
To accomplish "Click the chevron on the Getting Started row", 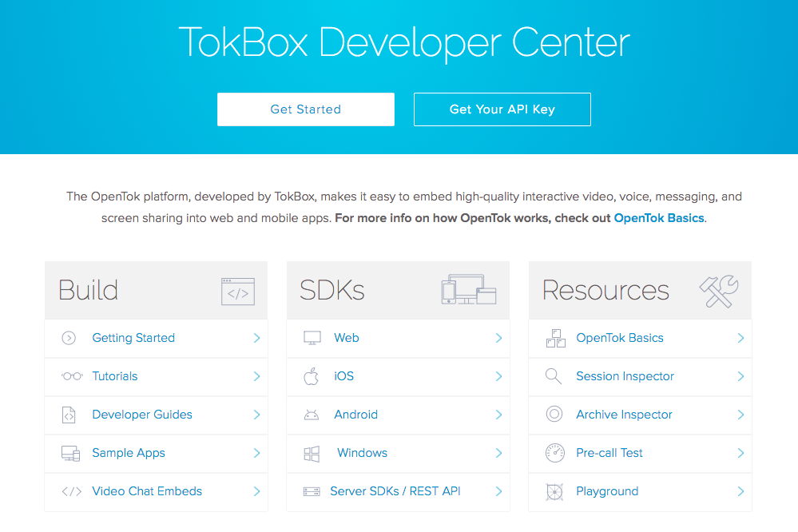I will pyautogui.click(x=256, y=338).
